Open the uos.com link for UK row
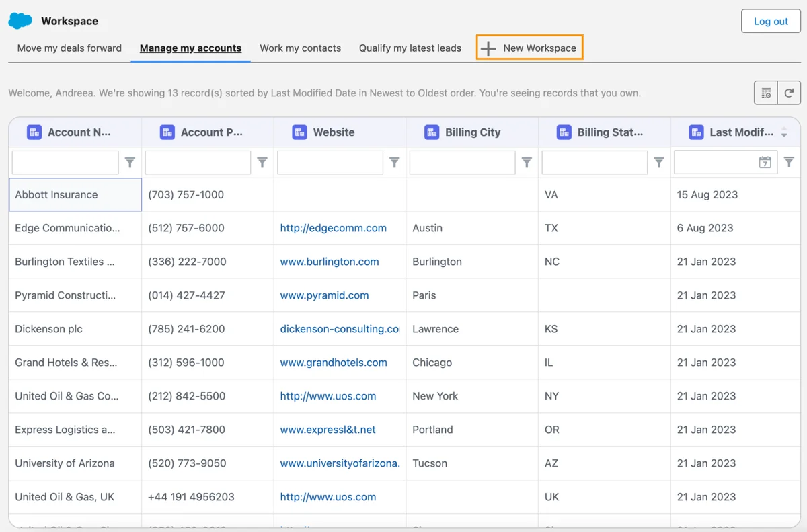 [x=328, y=497]
